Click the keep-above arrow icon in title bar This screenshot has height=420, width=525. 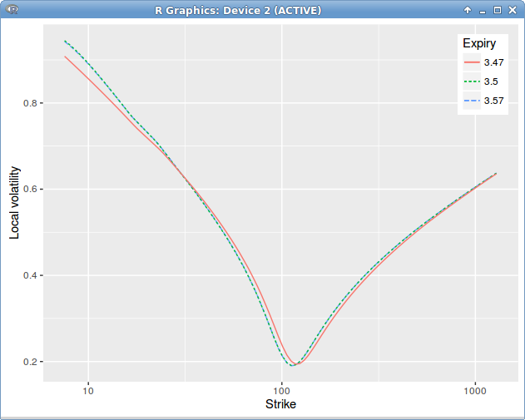tap(468, 10)
